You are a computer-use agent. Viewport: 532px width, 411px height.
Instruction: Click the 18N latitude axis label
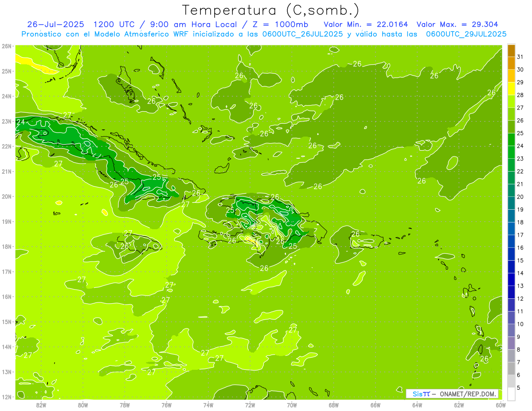7,247
